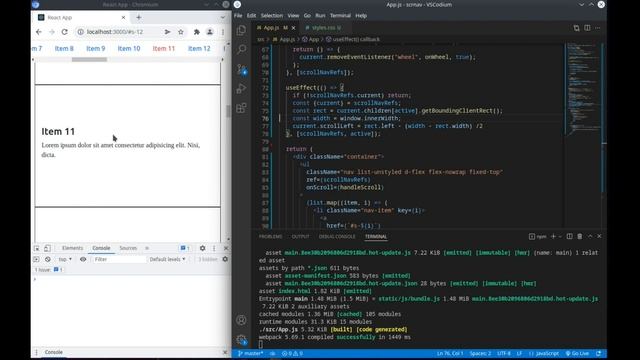This screenshot has width=640, height=360.
Task: Open Source Control view in activity bar
Action: click(x=241, y=69)
